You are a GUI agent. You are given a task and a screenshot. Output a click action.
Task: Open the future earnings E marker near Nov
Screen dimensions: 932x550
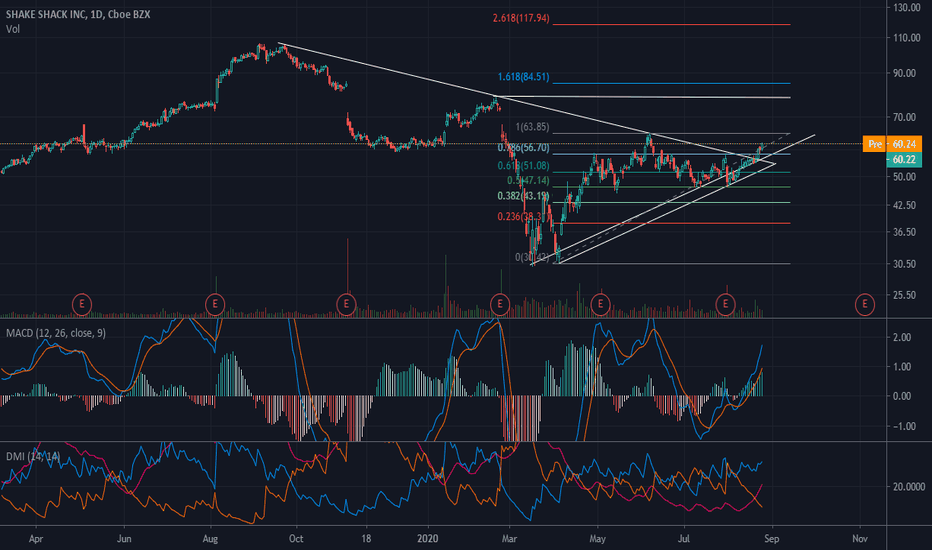pyautogui.click(x=864, y=304)
